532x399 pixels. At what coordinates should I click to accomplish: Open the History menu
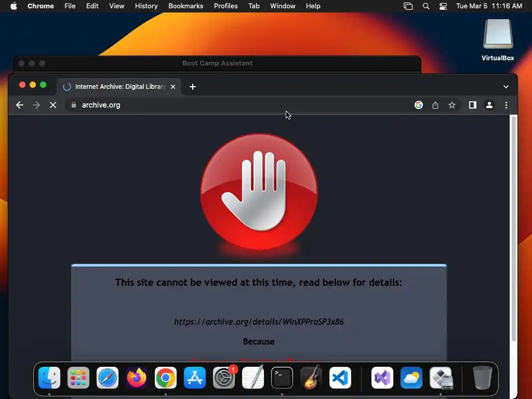[x=146, y=6]
